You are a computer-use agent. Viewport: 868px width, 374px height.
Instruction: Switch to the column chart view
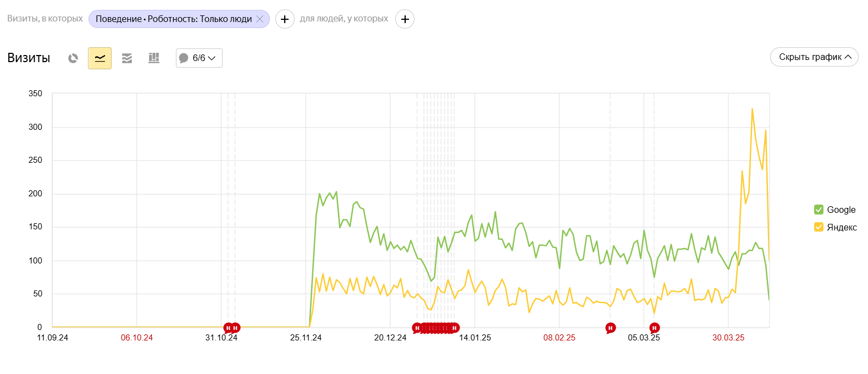pos(154,58)
